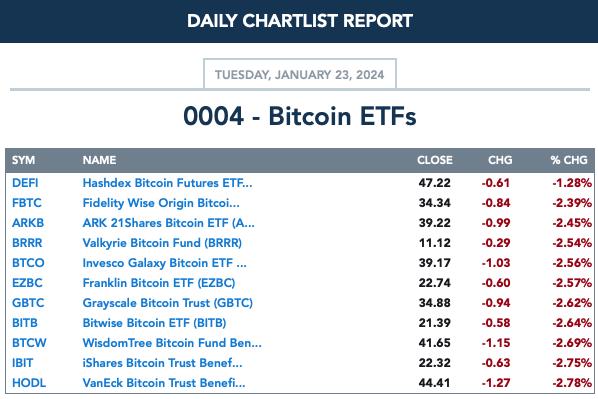
Task: Select the BRRR ticker symbol
Action: (27, 243)
